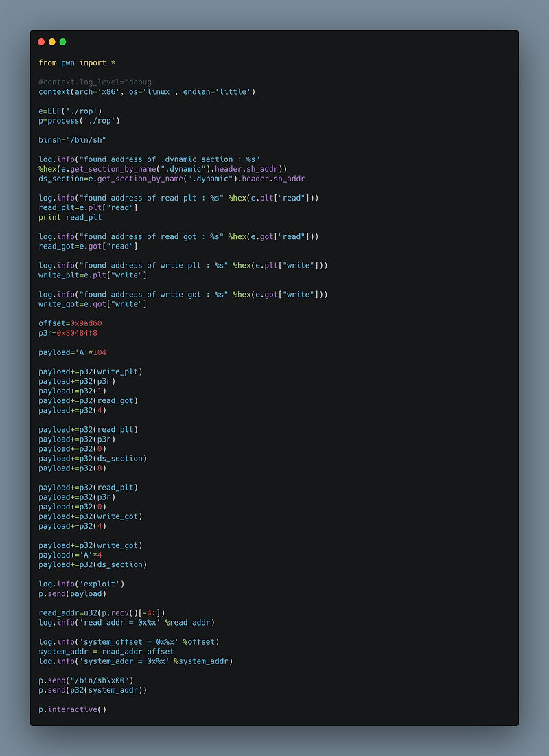Click the read_plt=e.plt["read"] line
This screenshot has width=549, height=756.
(x=89, y=207)
